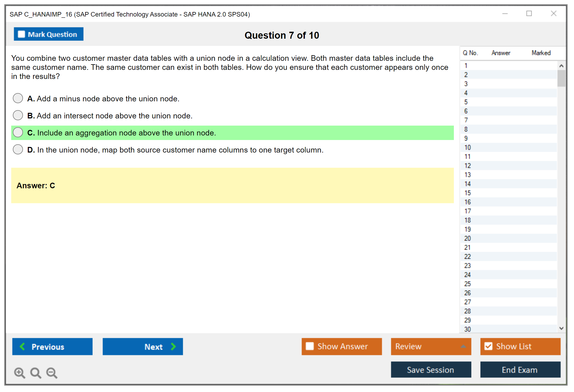Click the zoom in magnifier icon
Image resolution: width=574 pixels, height=392 pixels.
[19, 373]
